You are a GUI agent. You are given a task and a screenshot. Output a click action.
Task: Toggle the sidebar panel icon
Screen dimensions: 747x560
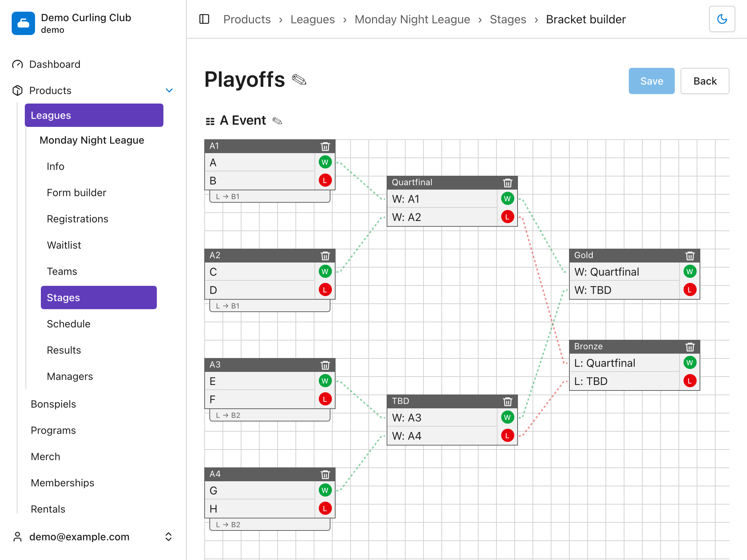[x=204, y=19]
